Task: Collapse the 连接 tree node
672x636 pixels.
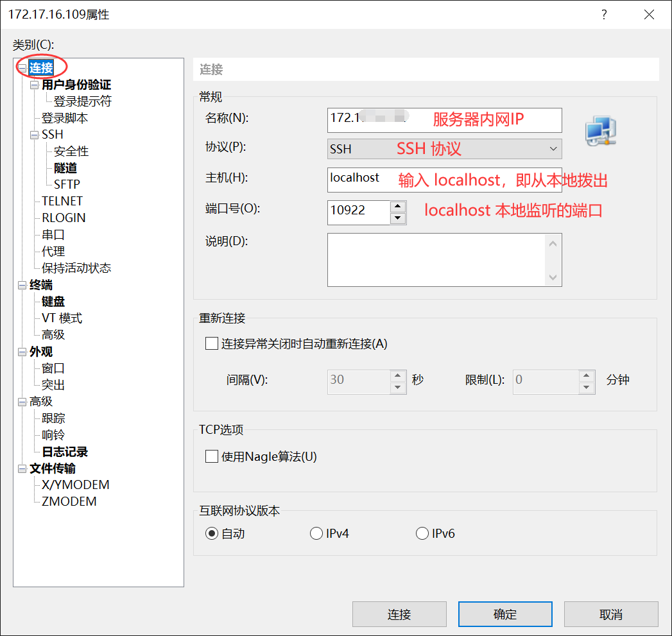Action: click(x=22, y=67)
